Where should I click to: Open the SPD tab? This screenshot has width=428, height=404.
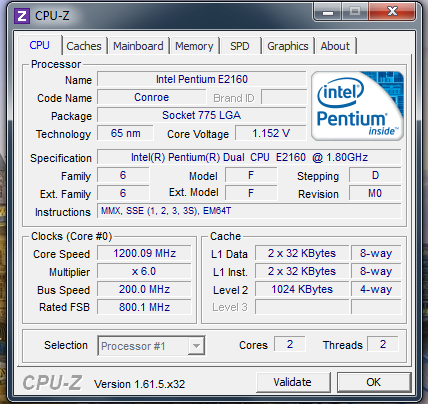tap(240, 46)
